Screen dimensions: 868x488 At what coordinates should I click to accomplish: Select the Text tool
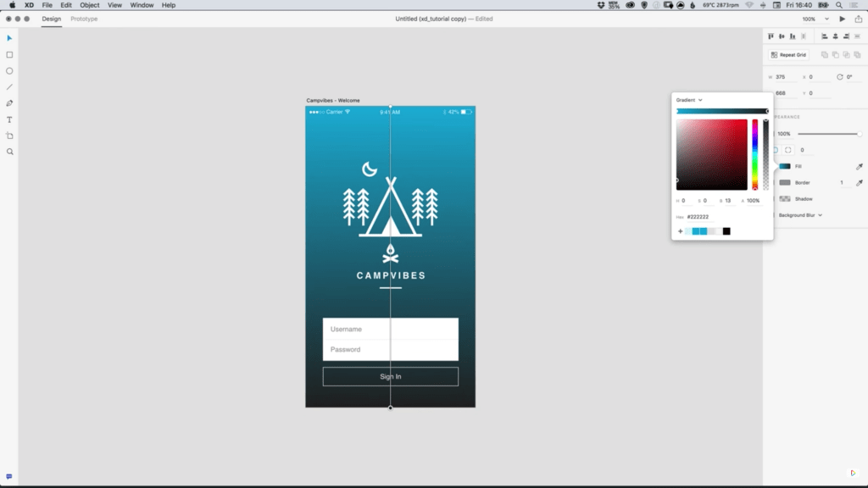(9, 119)
